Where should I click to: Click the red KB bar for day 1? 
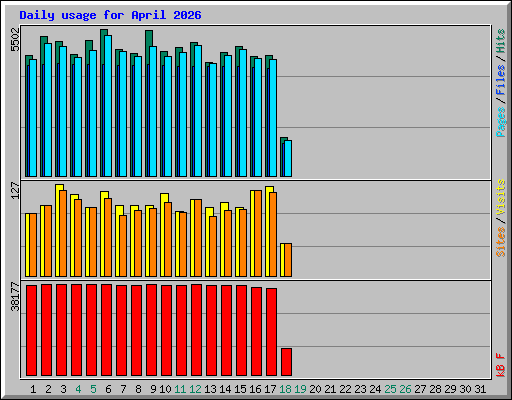click(31, 330)
